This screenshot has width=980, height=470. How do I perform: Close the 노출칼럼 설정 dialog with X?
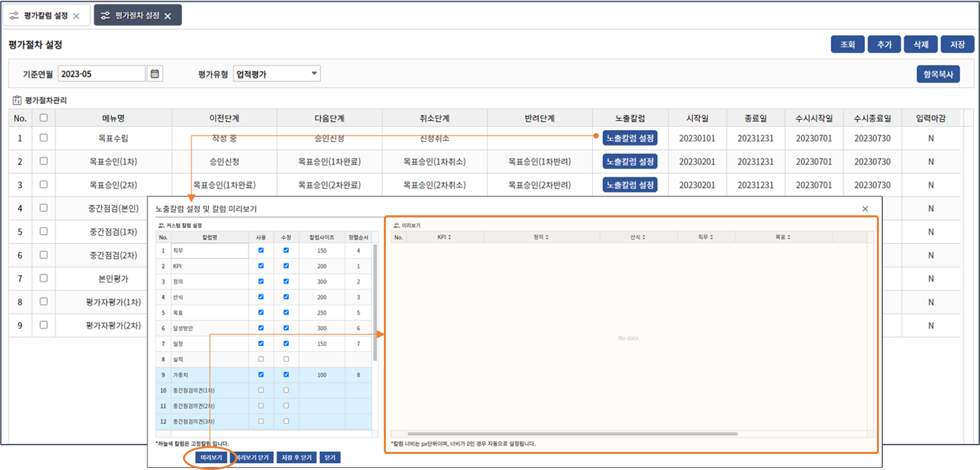[865, 209]
